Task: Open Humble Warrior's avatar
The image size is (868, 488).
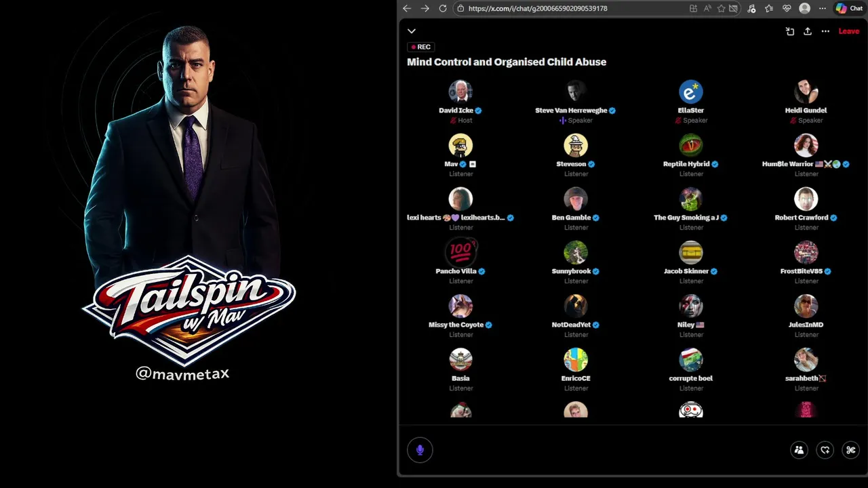Action: click(806, 145)
